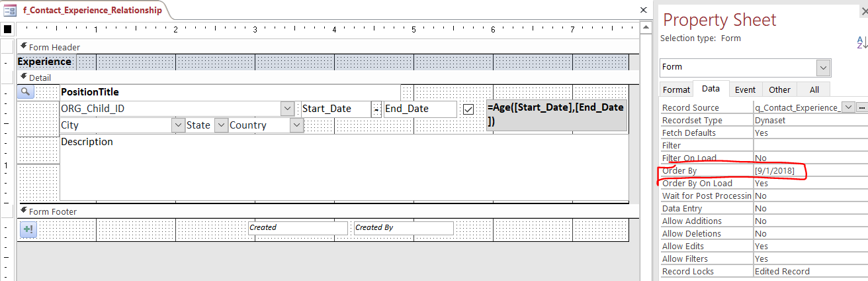Toggle the checkbox next to End_Date
The height and width of the screenshot is (281, 868).
[x=468, y=109]
